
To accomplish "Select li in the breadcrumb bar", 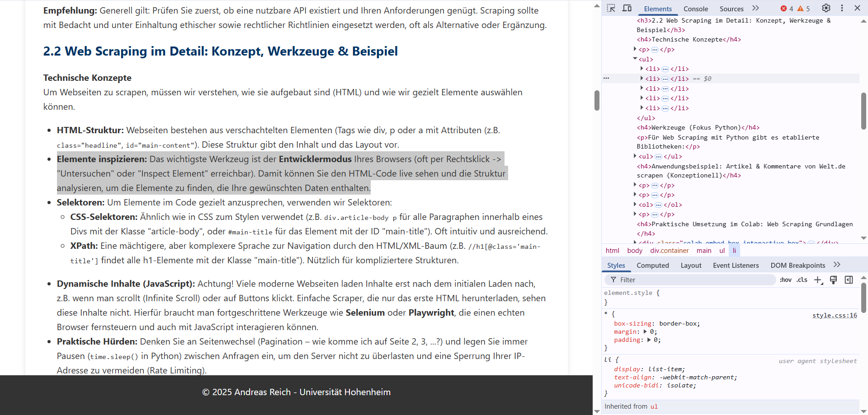I will [734, 251].
